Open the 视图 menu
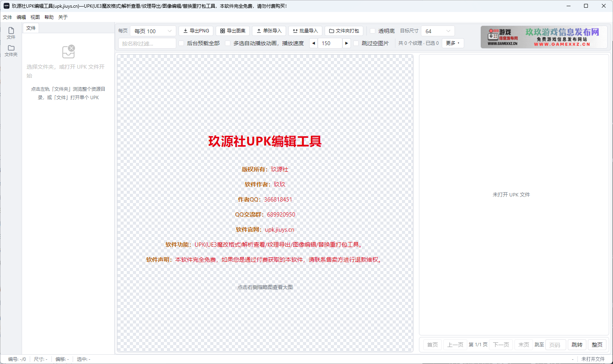This screenshot has width=613, height=364. [x=35, y=17]
